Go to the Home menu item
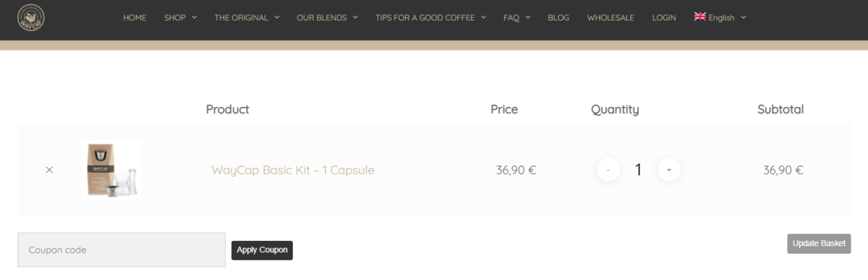The width and height of the screenshot is (868, 280). point(135,17)
